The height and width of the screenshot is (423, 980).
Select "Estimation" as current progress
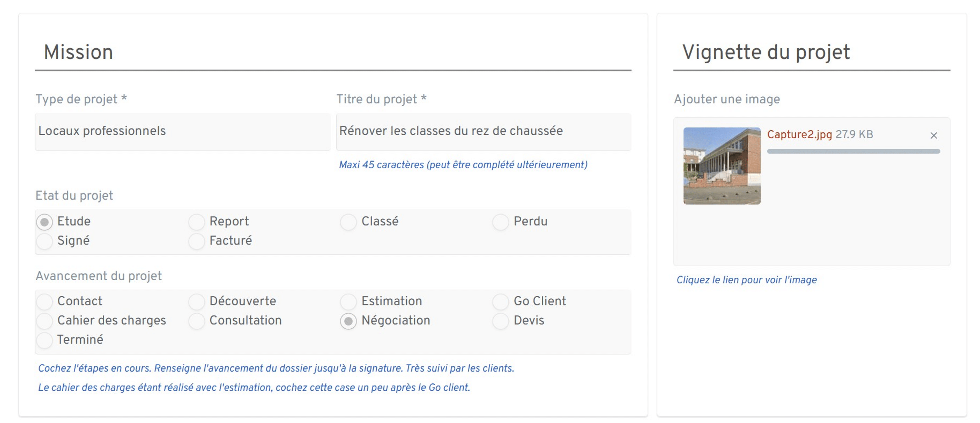coord(348,301)
